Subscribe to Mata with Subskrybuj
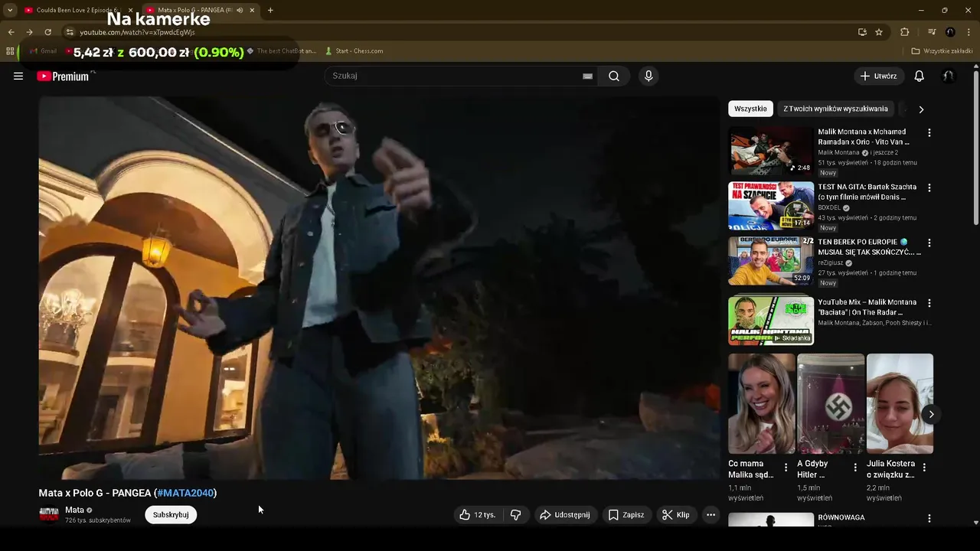The width and height of the screenshot is (980, 551). 171,515
